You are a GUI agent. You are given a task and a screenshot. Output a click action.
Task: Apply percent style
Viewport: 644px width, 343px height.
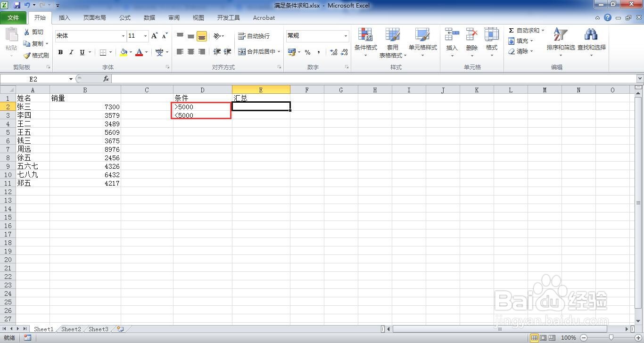[x=307, y=52]
